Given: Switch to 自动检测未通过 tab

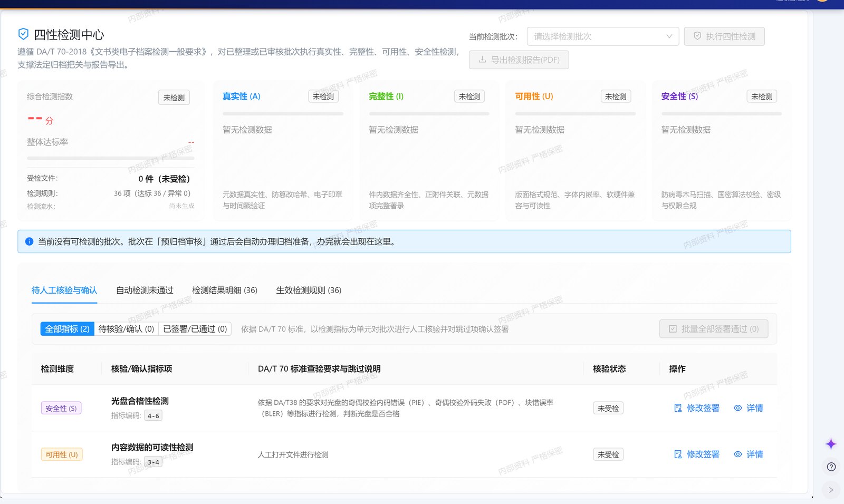Looking at the screenshot, I should click(145, 290).
